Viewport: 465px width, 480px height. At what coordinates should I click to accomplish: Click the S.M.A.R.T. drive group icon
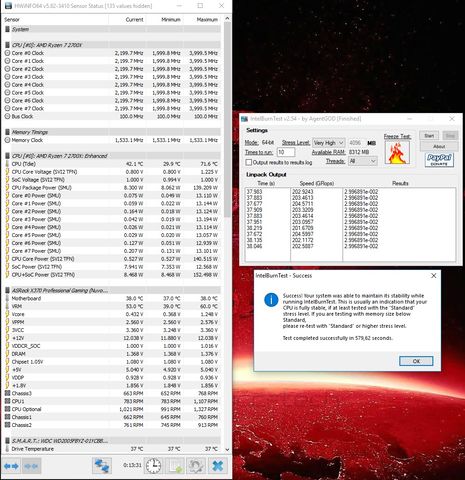tap(7, 441)
